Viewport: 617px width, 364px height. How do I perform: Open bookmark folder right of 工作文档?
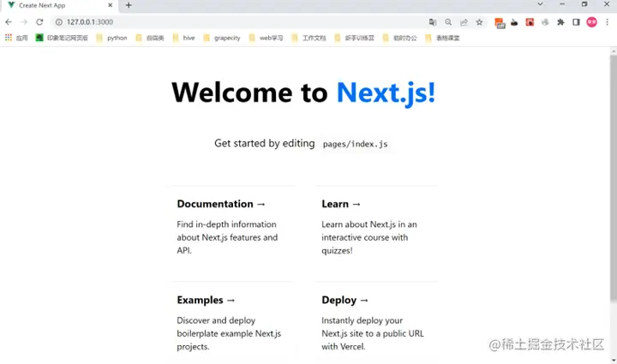354,38
